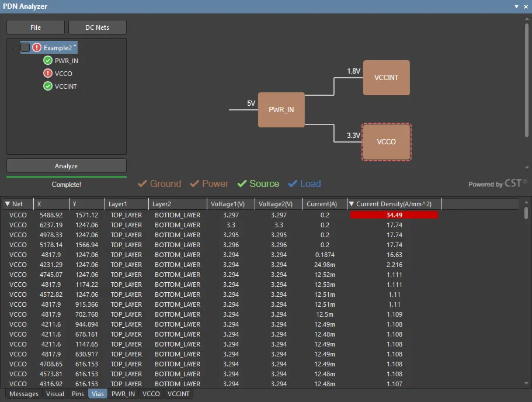Open the Net column filter dropdown

coord(8,204)
